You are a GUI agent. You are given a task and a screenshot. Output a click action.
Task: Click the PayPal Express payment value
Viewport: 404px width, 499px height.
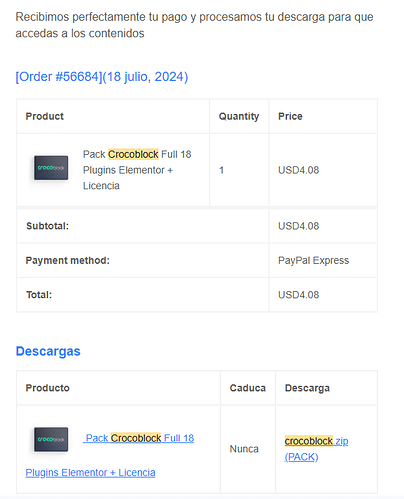(314, 260)
